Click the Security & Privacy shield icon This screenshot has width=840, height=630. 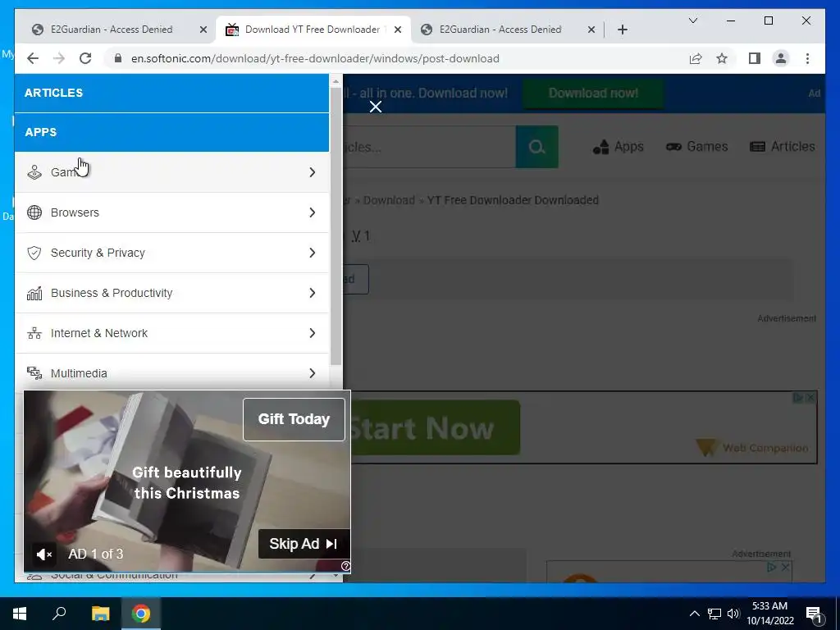click(x=34, y=253)
